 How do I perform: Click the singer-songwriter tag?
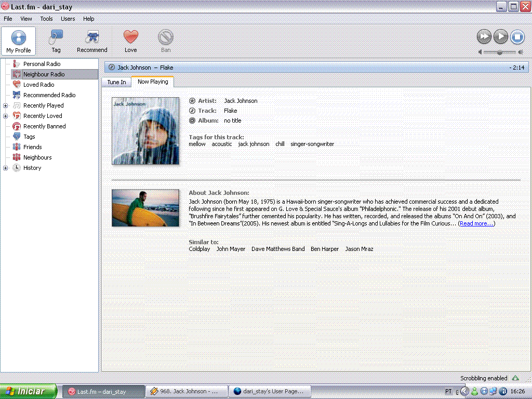[312, 144]
